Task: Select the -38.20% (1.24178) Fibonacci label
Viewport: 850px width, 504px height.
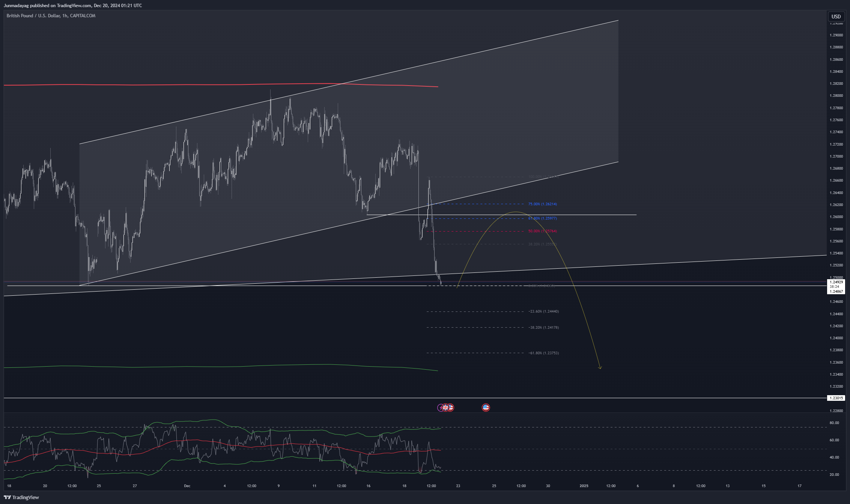Action: pos(543,328)
